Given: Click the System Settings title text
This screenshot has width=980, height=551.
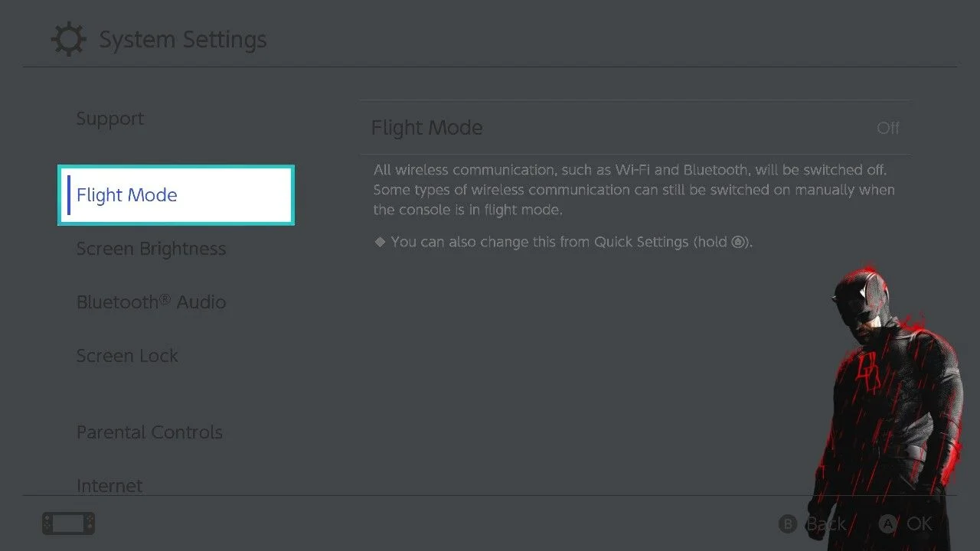Looking at the screenshot, I should pyautogui.click(x=183, y=40).
